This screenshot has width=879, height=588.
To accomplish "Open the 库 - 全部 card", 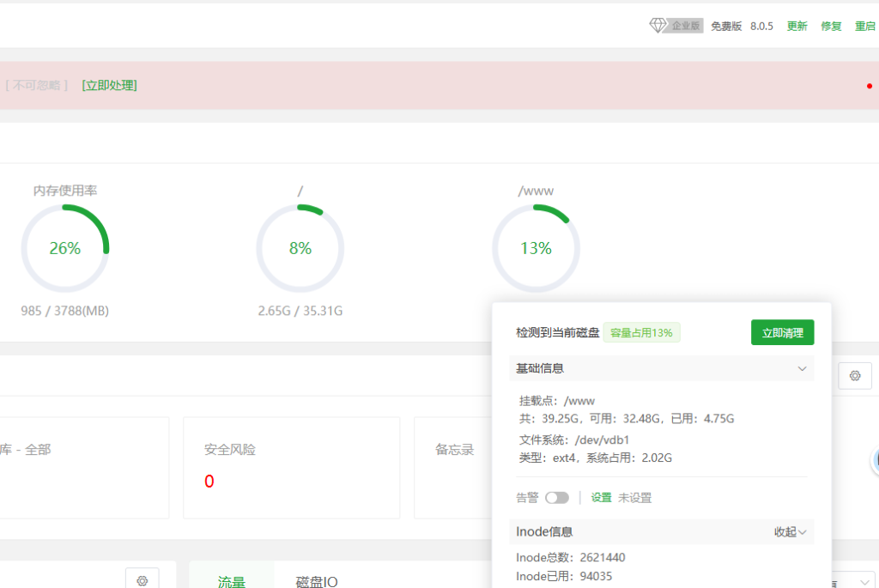I will pyautogui.click(x=84, y=468).
